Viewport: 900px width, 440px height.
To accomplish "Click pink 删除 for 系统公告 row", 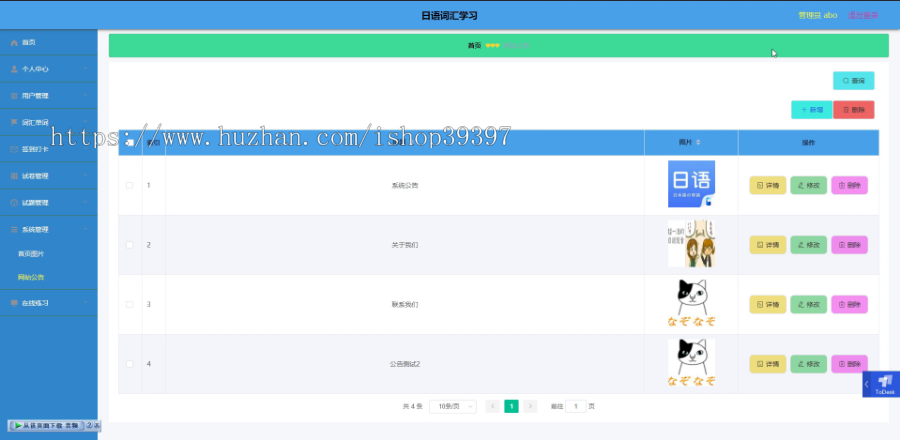I will 849,185.
